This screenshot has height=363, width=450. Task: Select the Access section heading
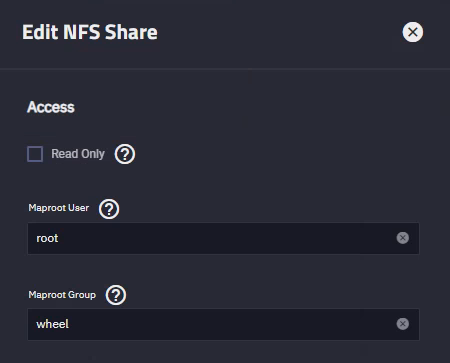pyautogui.click(x=51, y=107)
